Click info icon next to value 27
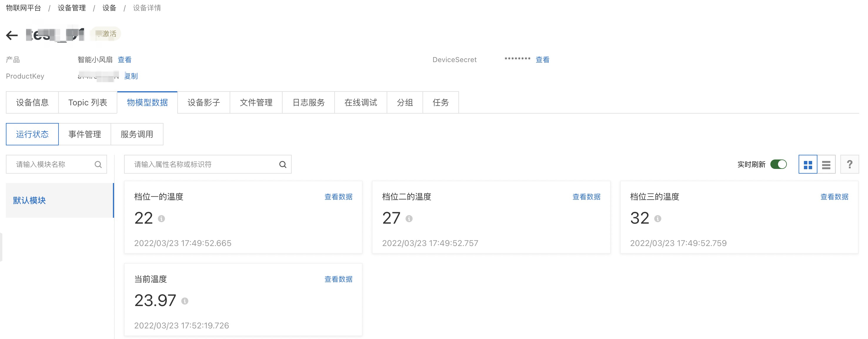The image size is (868, 339). click(x=409, y=219)
